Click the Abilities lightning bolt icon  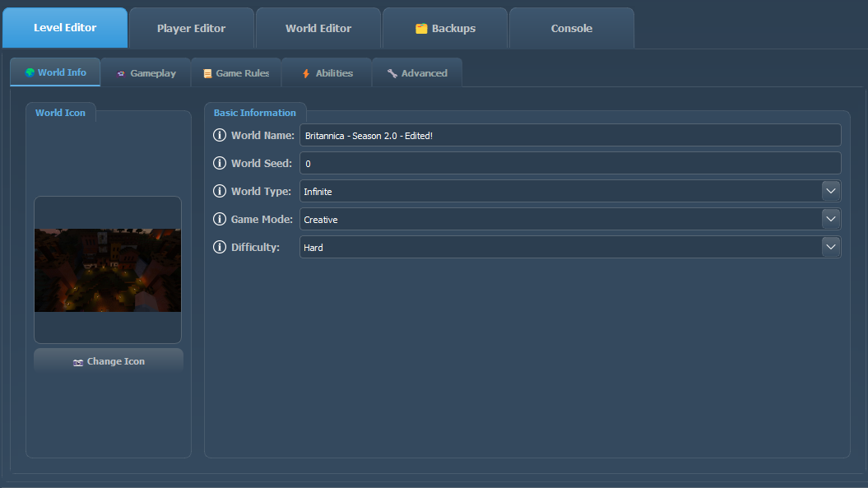click(304, 72)
